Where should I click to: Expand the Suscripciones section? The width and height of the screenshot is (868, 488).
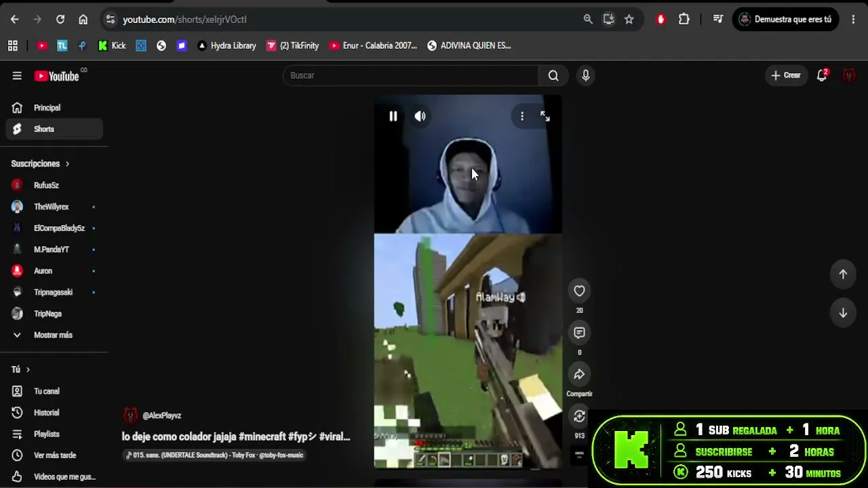coord(40,163)
